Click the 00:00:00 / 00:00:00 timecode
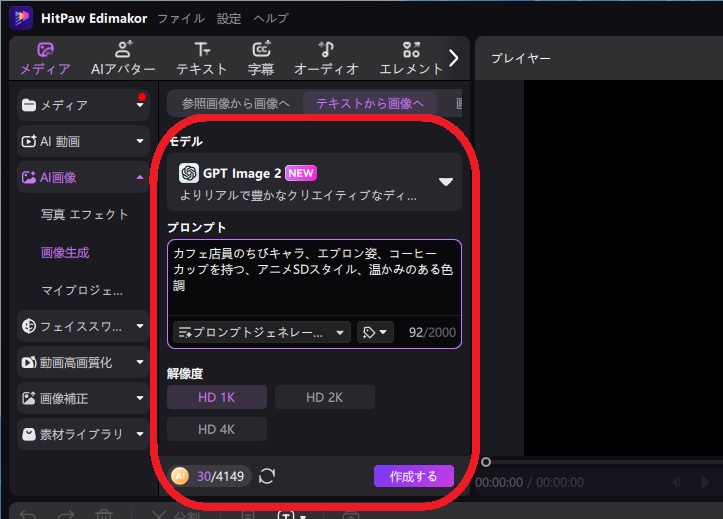This screenshot has width=723, height=519. (529, 482)
